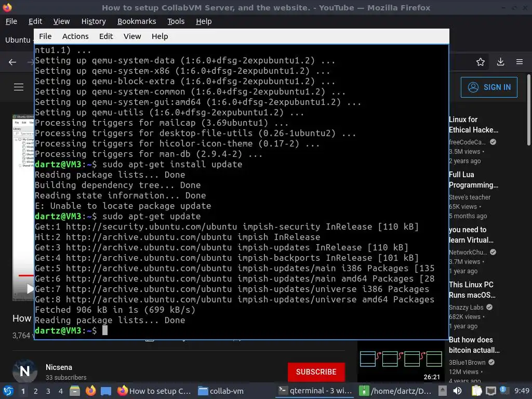The height and width of the screenshot is (399, 532).
Task: Open qterminal Edit menu
Action: pos(106,36)
